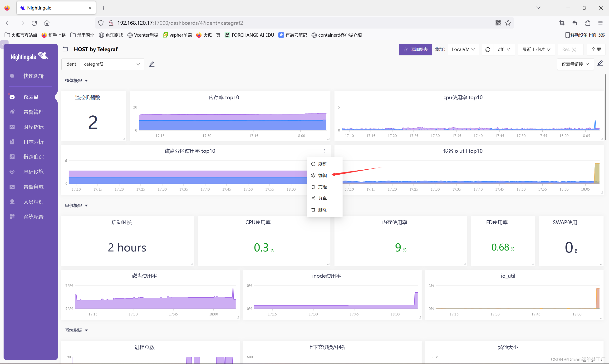Open the three-dot menu on 磁盘分区使用率 panel

coord(324,151)
